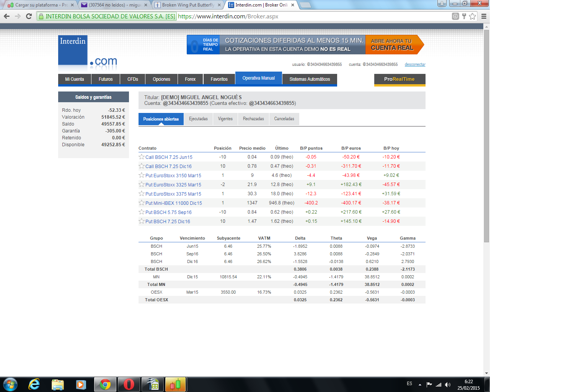The width and height of the screenshot is (574, 392).
Task: Switch to the Ejecutadas tab
Action: tap(198, 119)
